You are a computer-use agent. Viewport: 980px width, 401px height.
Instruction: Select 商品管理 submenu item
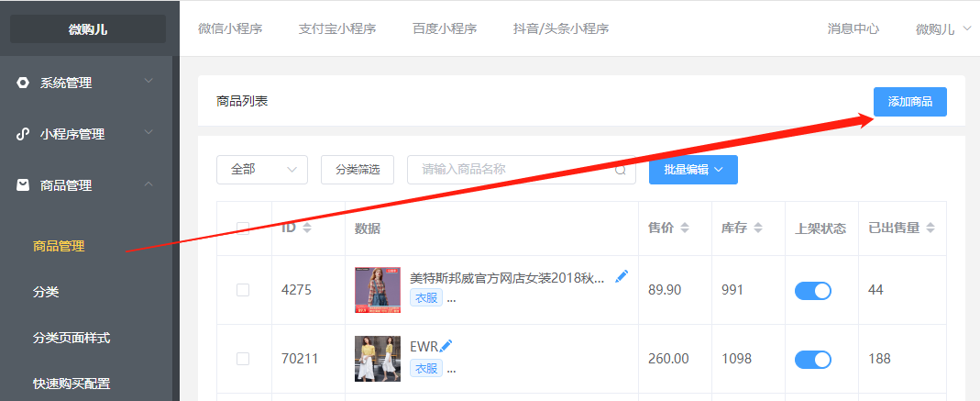click(59, 247)
